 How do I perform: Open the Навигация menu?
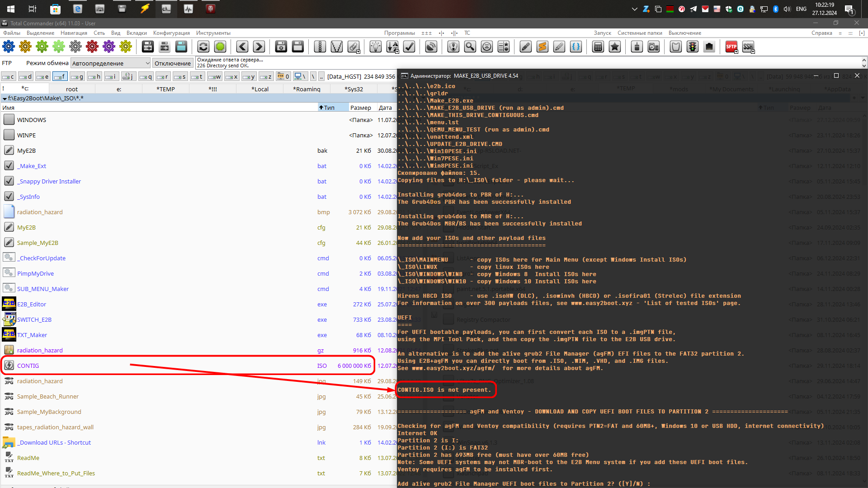click(x=74, y=33)
